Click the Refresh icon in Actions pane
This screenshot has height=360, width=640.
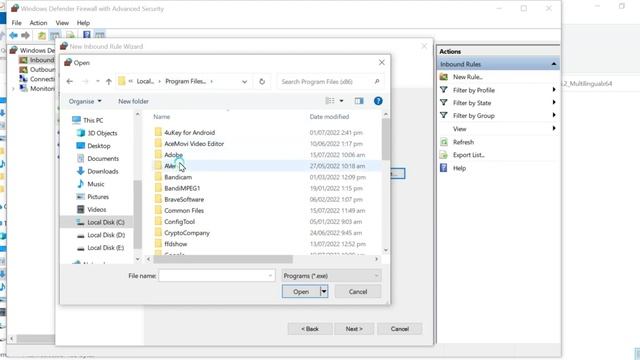[444, 142]
